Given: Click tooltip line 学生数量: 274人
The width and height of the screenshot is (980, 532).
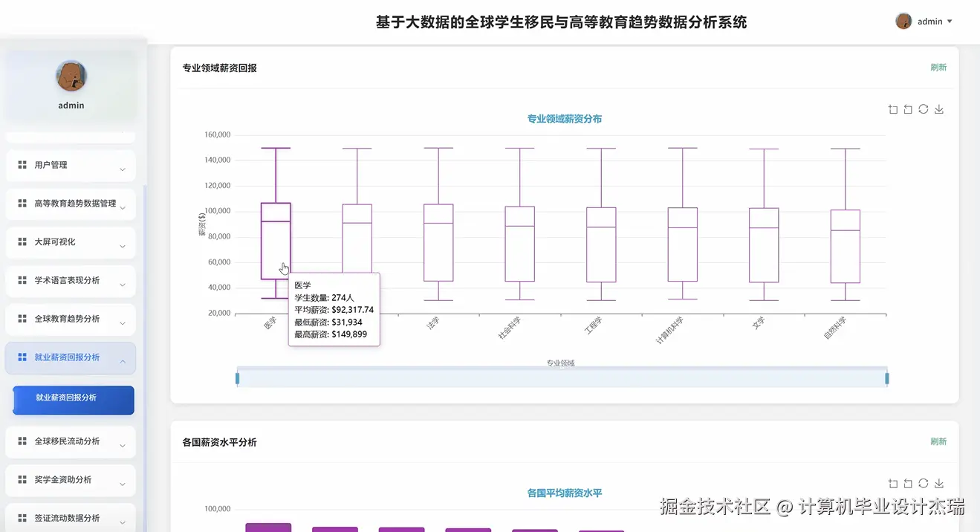Looking at the screenshot, I should [x=325, y=298].
